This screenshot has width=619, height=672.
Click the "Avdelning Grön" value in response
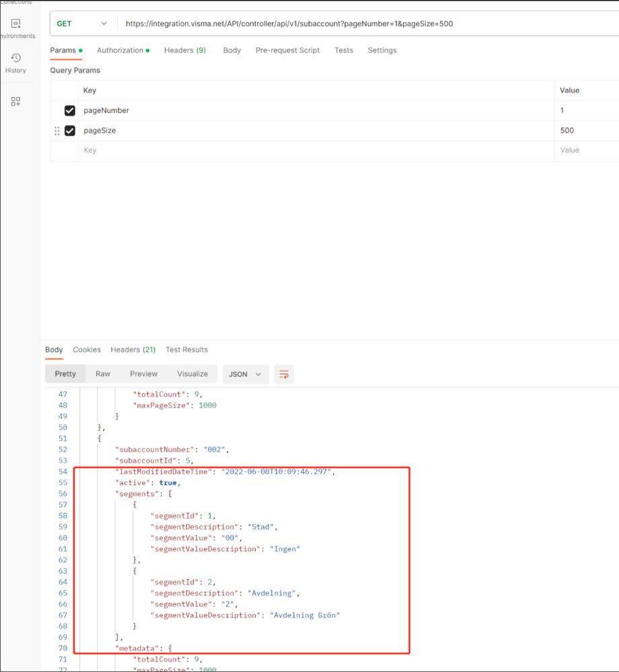click(x=305, y=615)
